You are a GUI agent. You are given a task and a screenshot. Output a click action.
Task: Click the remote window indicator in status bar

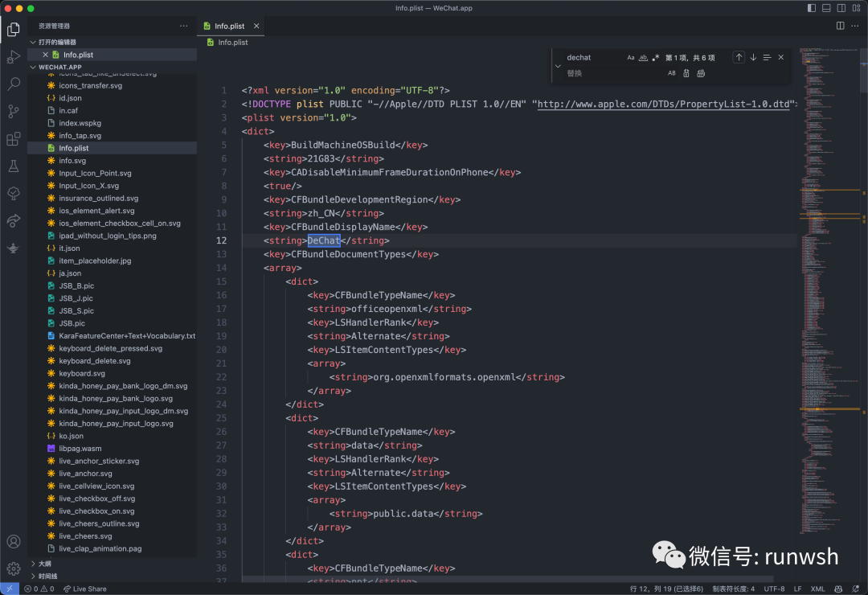[x=10, y=589]
